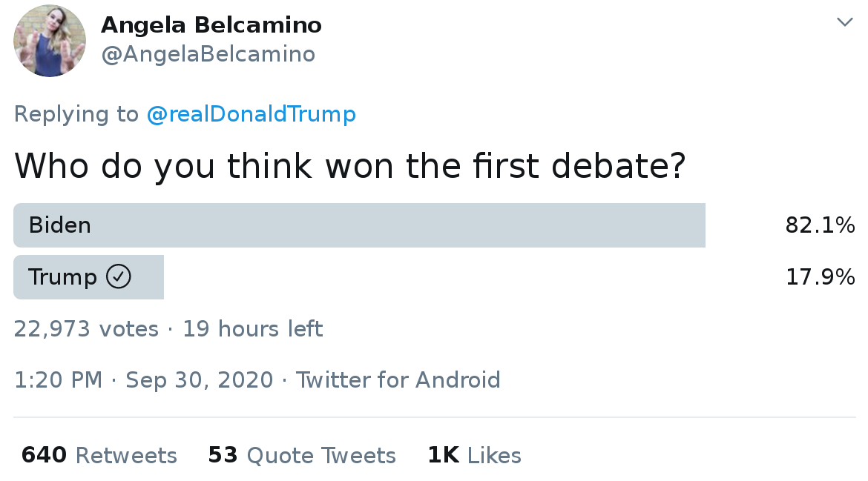The image size is (868, 481).
Task: Open the @realDonaldTrump mention link
Action: 251,114
